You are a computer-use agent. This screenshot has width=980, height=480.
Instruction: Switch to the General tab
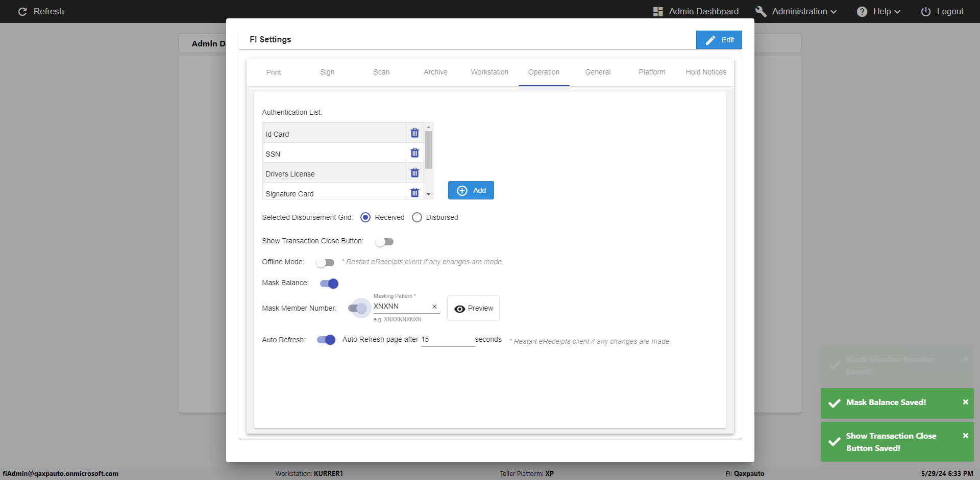point(598,72)
